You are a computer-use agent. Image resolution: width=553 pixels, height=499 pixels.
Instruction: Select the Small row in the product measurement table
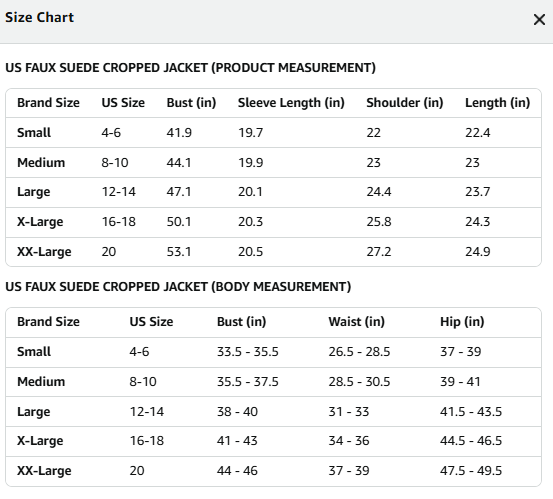click(273, 133)
